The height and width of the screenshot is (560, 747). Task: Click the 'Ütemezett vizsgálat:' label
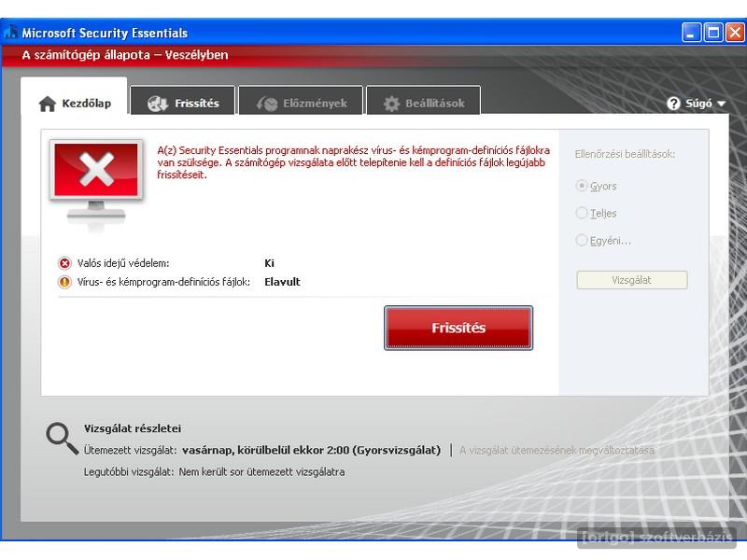coord(130,450)
